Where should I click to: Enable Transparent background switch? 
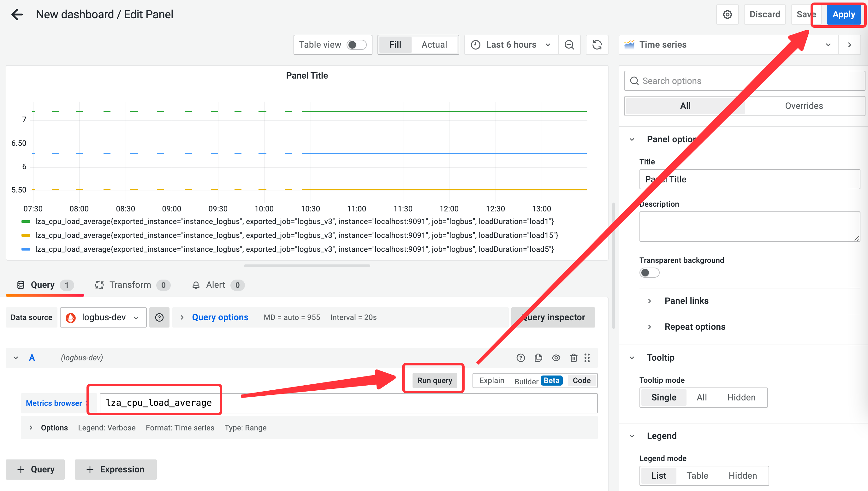point(649,272)
